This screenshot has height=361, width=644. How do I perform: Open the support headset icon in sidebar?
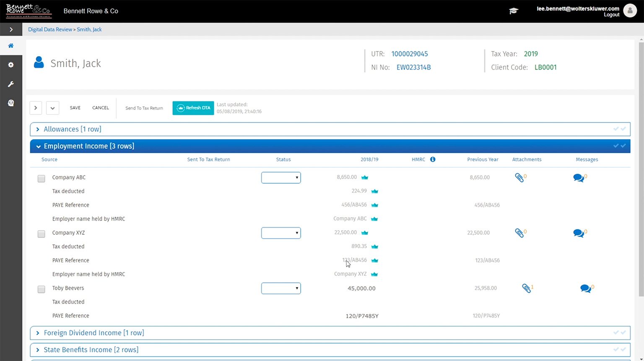coord(11,103)
